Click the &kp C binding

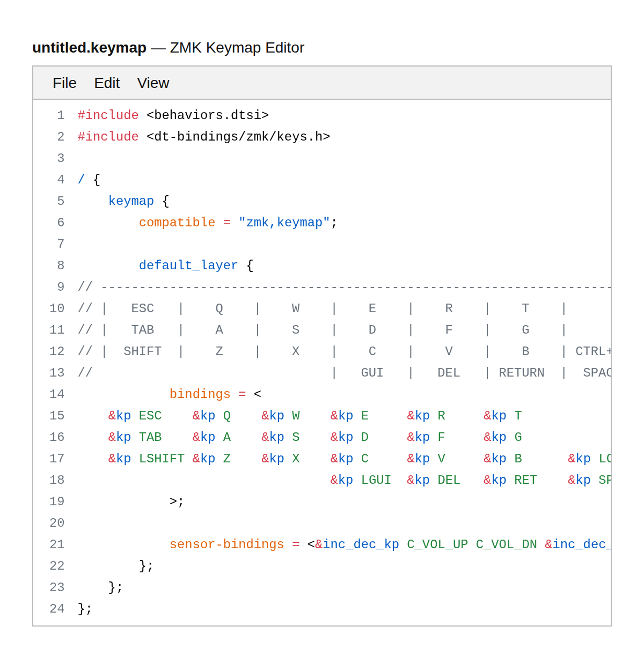[x=349, y=459]
